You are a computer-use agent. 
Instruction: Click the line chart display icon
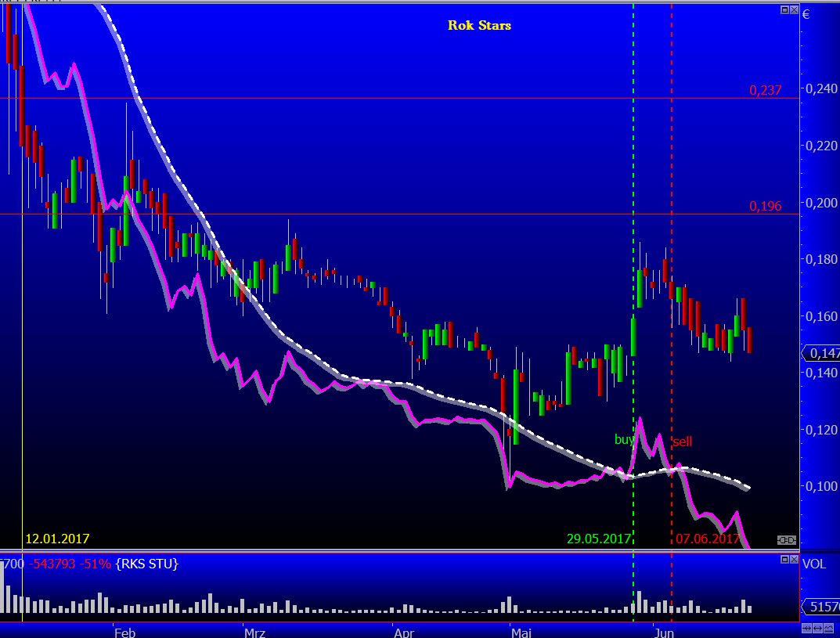click(828, 628)
